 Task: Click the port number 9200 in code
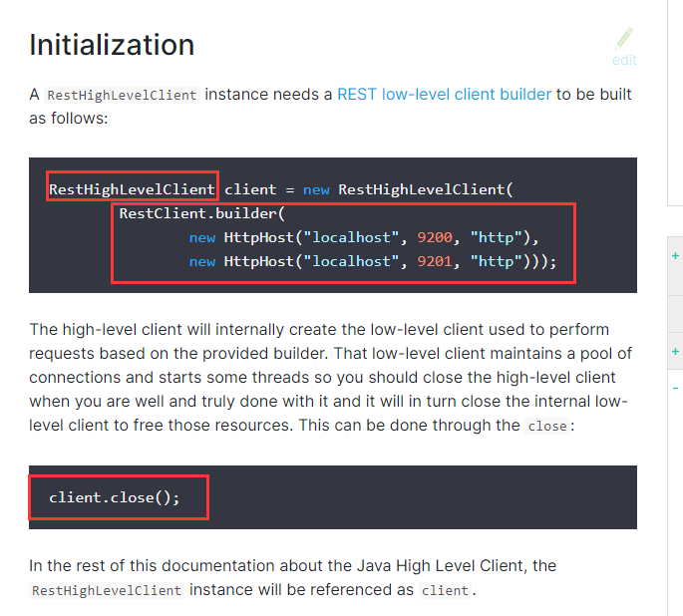coord(436,237)
